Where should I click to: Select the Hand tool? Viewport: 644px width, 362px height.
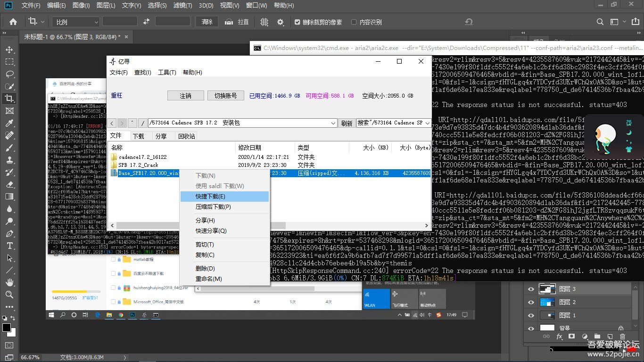[x=9, y=282]
